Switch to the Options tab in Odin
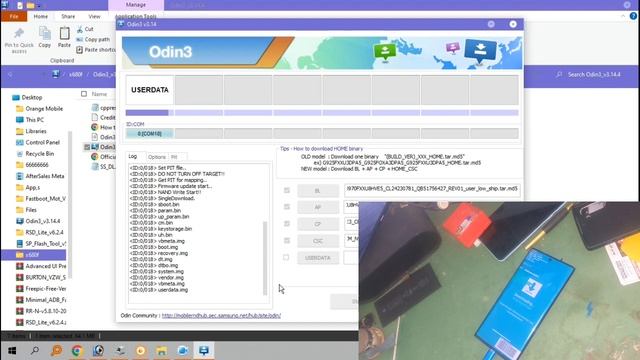This screenshot has width=640, height=360. (x=157, y=157)
